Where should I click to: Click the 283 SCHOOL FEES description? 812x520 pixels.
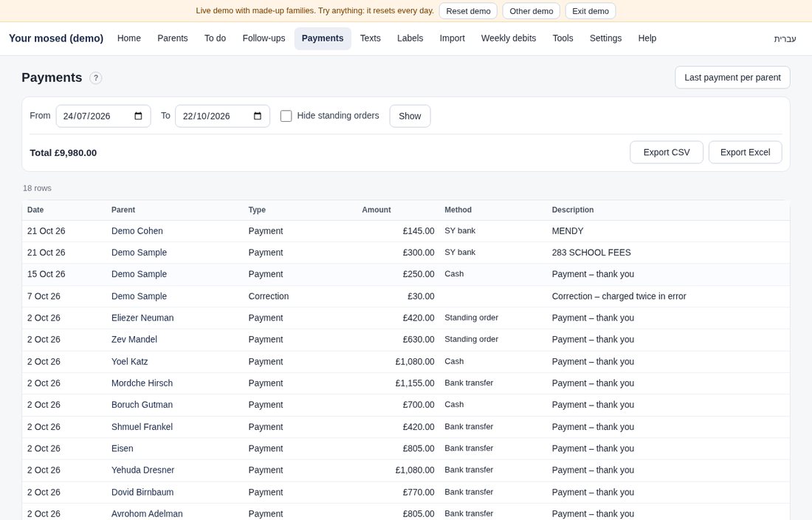point(591,253)
